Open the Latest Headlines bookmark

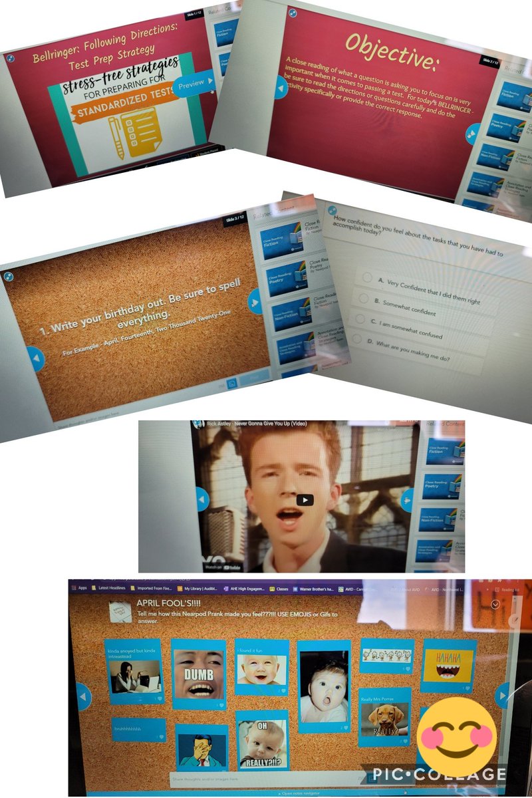[108, 588]
